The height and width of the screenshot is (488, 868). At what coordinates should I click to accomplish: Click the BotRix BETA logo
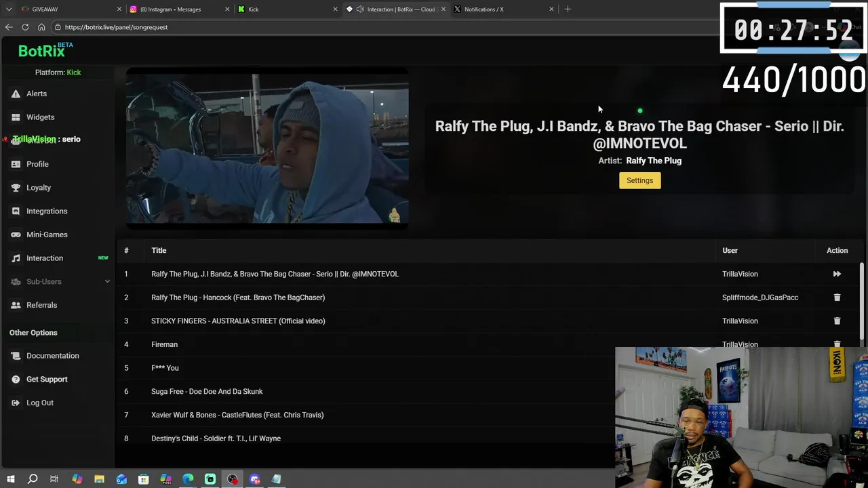(45, 50)
